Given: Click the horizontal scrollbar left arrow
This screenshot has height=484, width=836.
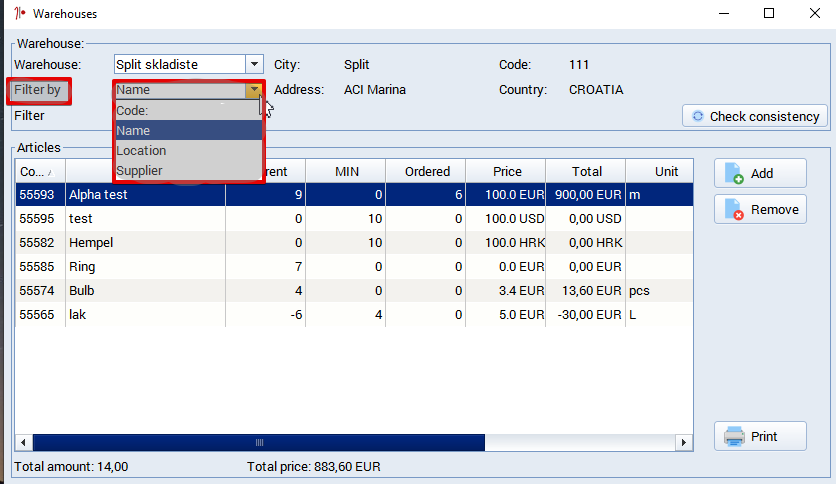Looking at the screenshot, I should [x=23, y=442].
